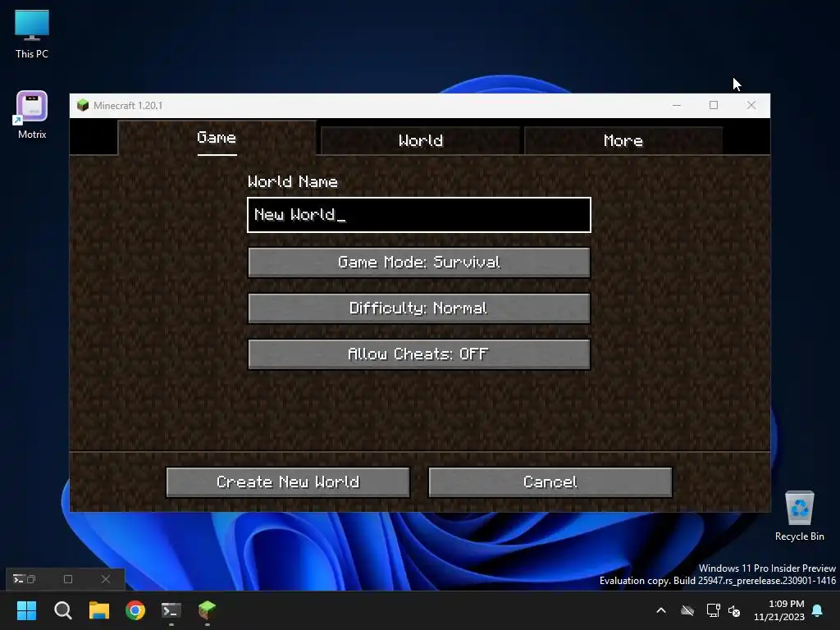Open Motrix desktop shortcut

tap(32, 115)
